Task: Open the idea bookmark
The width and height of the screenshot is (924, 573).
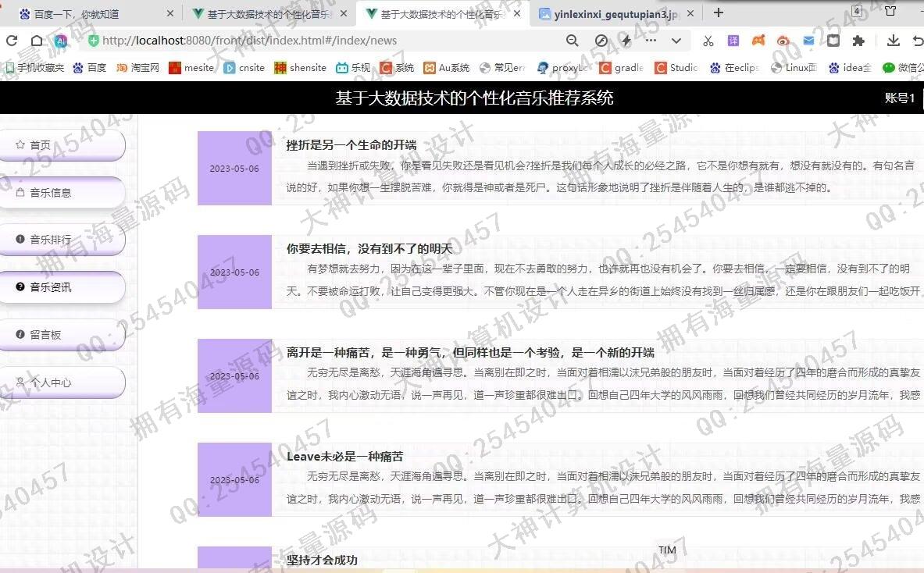Action: (850, 68)
